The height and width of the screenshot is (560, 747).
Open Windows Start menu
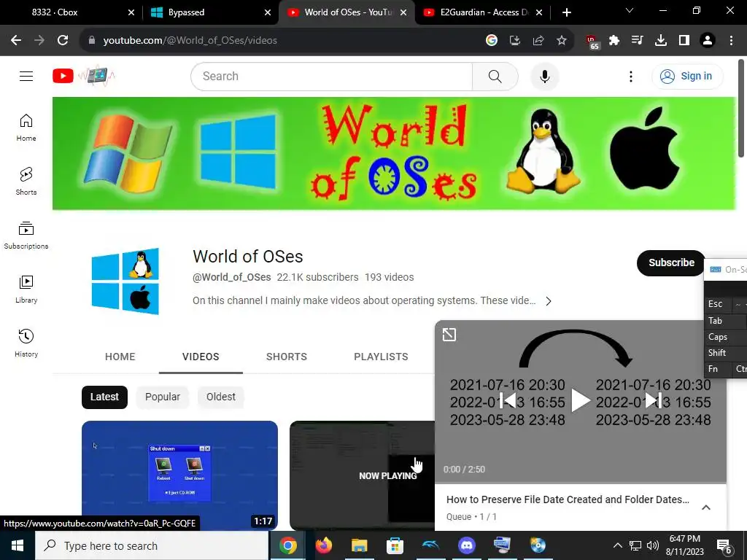[18, 545]
